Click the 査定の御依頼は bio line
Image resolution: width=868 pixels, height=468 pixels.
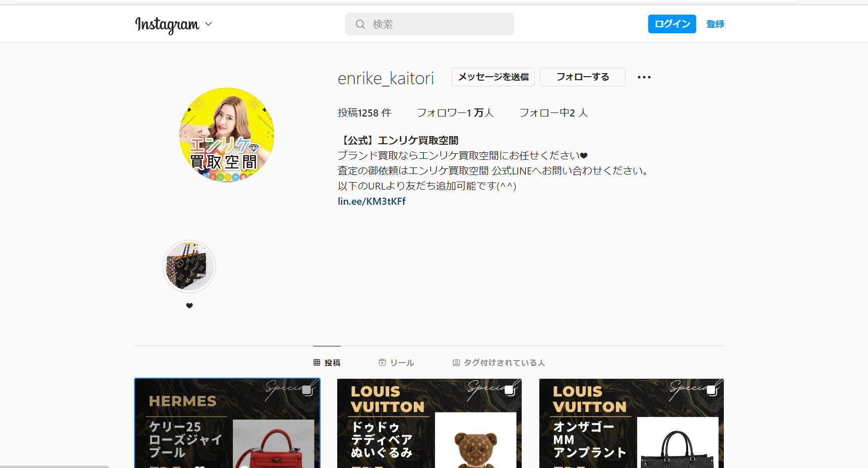(x=494, y=170)
